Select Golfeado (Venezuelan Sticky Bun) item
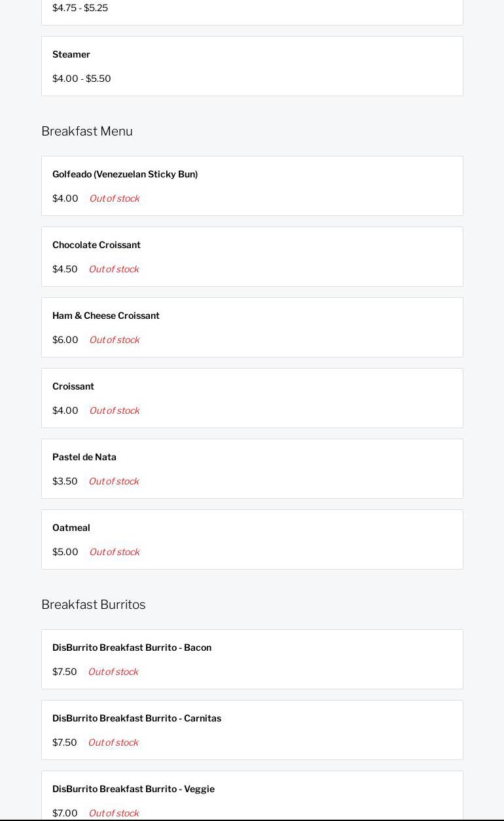Screen dimensions: 504x821 coord(125,174)
